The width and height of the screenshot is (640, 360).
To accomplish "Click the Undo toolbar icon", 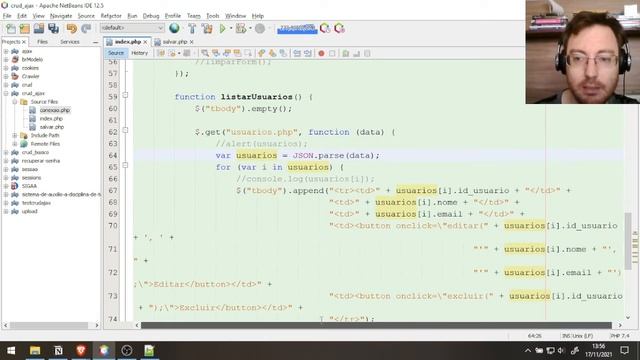I will [x=72, y=29].
